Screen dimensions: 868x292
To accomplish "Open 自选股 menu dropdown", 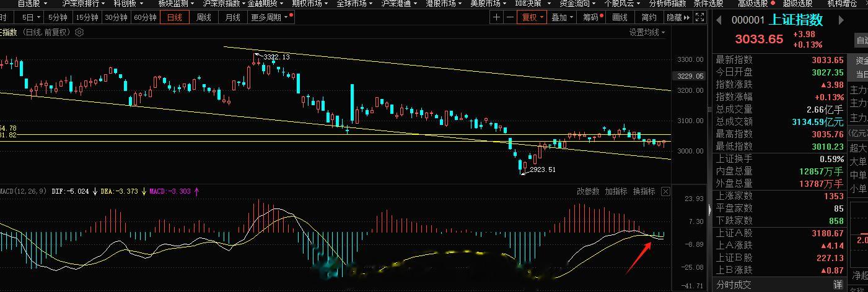I will pyautogui.click(x=32, y=4).
